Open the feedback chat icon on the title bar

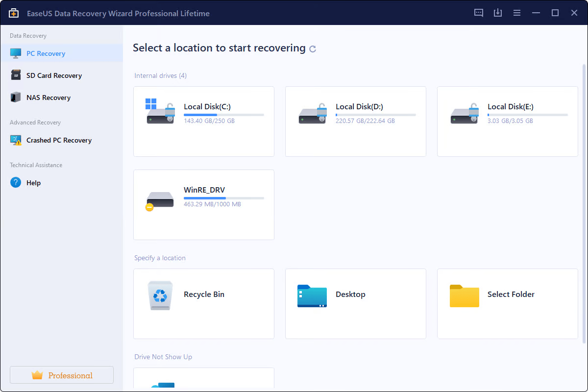coord(478,13)
